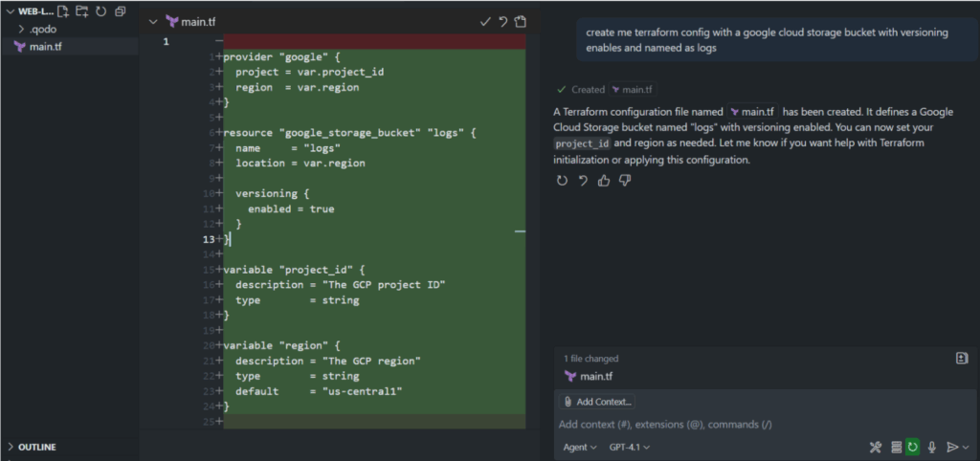Collapse all folders in explorer

[120, 11]
